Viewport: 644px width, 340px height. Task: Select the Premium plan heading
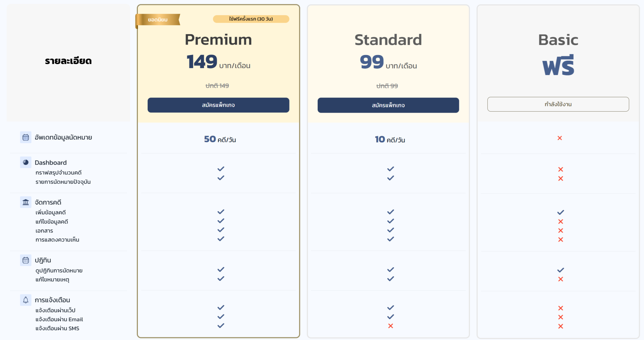[x=218, y=40]
